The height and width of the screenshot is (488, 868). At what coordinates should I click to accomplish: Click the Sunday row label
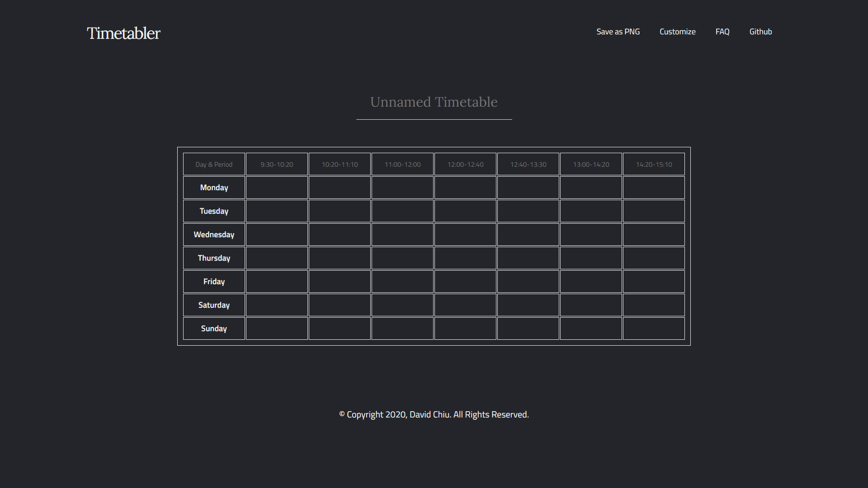point(214,328)
